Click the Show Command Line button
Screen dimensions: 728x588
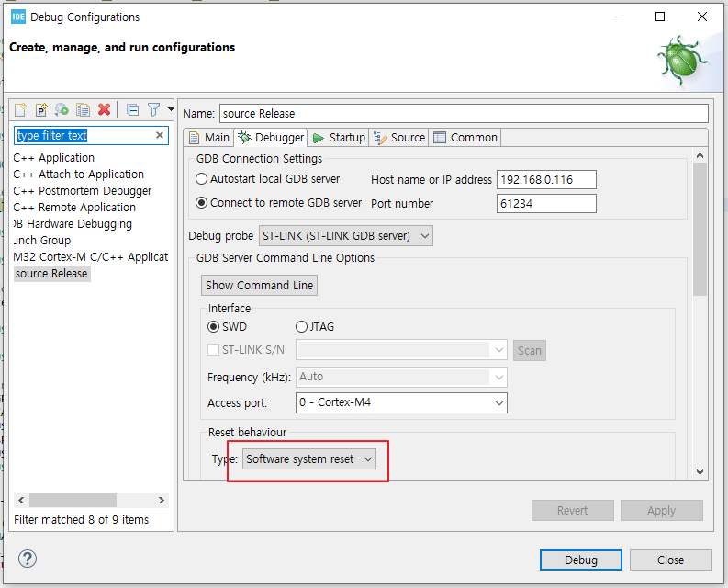tap(260, 286)
